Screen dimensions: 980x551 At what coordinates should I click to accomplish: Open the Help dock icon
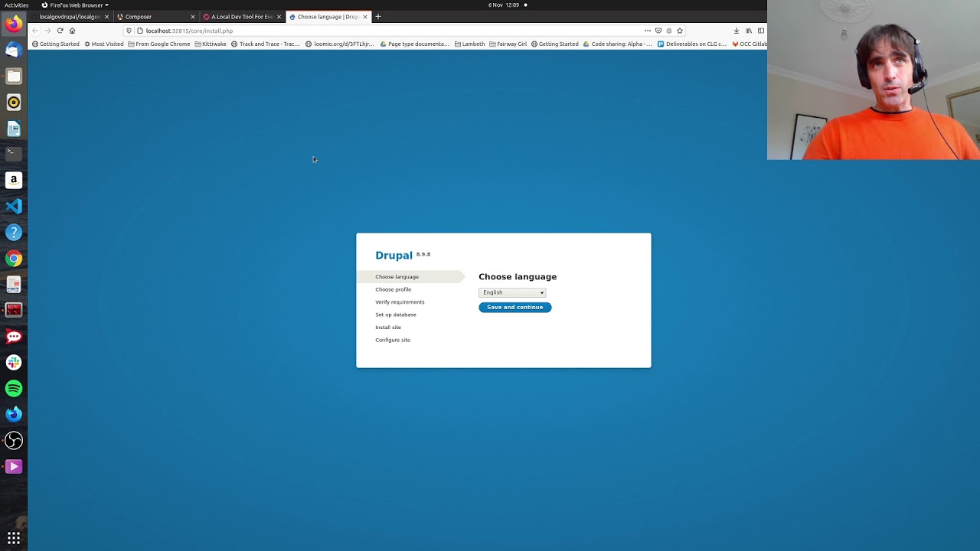(13, 232)
